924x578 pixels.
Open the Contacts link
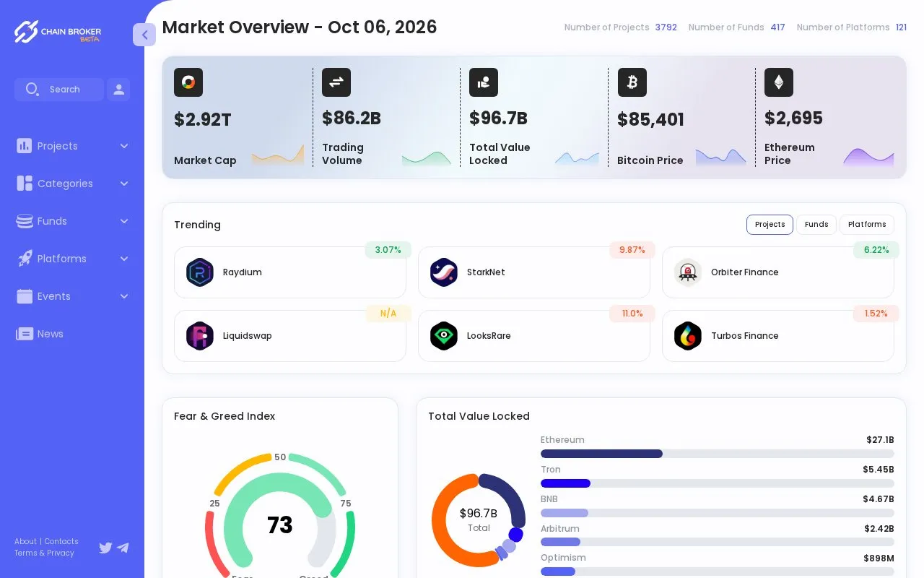coord(61,541)
